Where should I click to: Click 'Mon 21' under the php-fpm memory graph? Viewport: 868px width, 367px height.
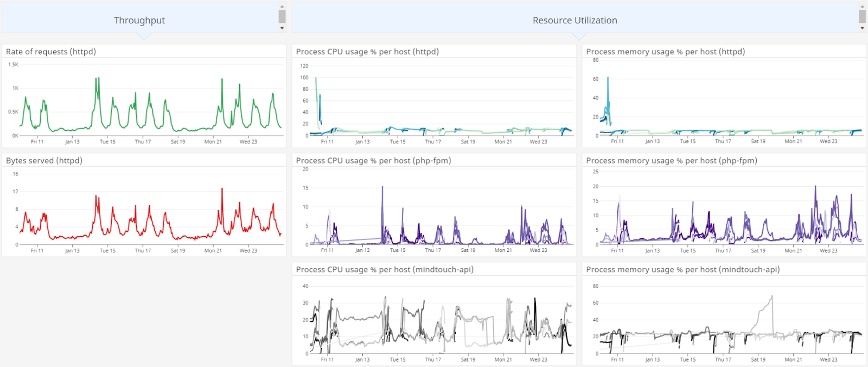pos(793,251)
